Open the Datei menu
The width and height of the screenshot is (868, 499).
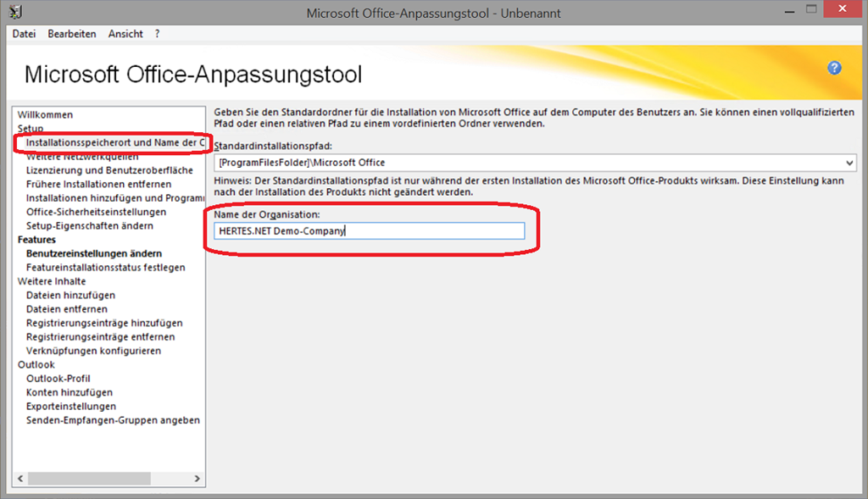click(24, 34)
